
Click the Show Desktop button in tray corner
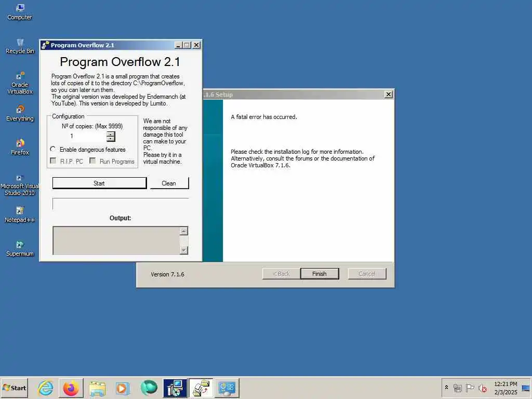[x=526, y=388]
